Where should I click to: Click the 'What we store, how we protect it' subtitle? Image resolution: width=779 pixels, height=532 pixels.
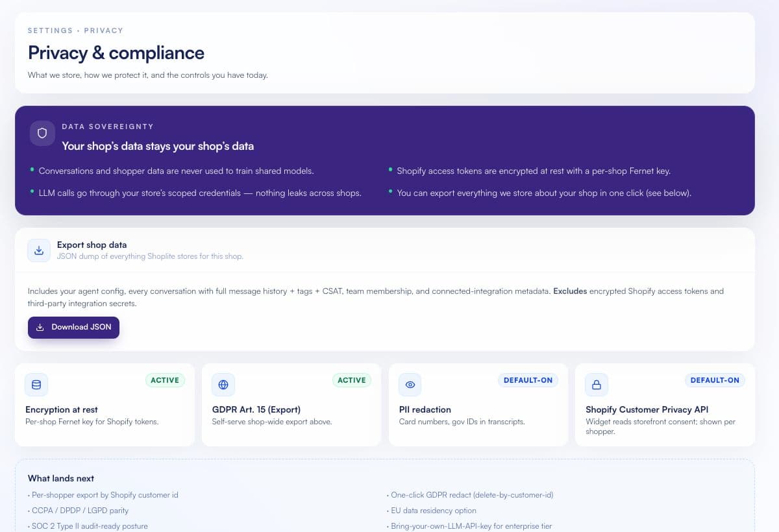[148, 75]
